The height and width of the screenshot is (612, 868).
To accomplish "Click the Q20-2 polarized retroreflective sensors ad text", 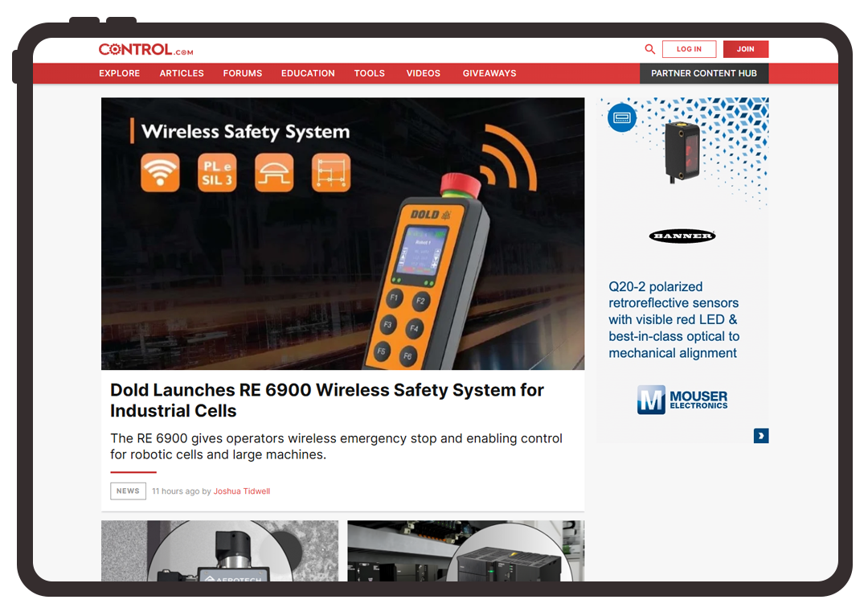I will pyautogui.click(x=674, y=319).
